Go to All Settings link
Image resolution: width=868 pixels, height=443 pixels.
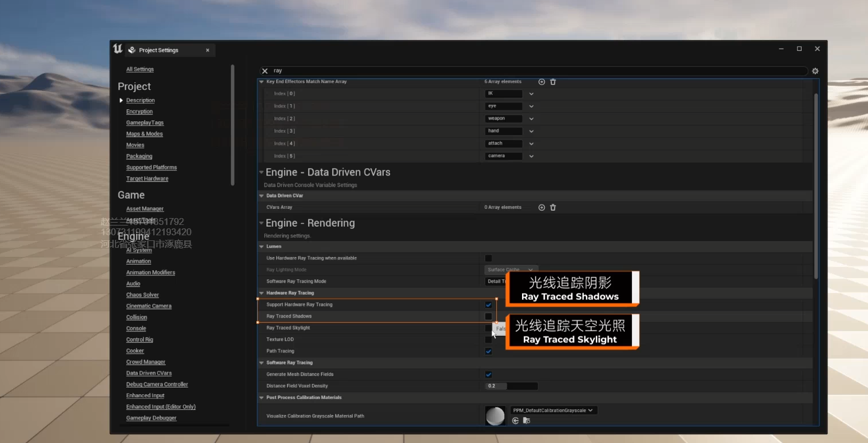(140, 69)
